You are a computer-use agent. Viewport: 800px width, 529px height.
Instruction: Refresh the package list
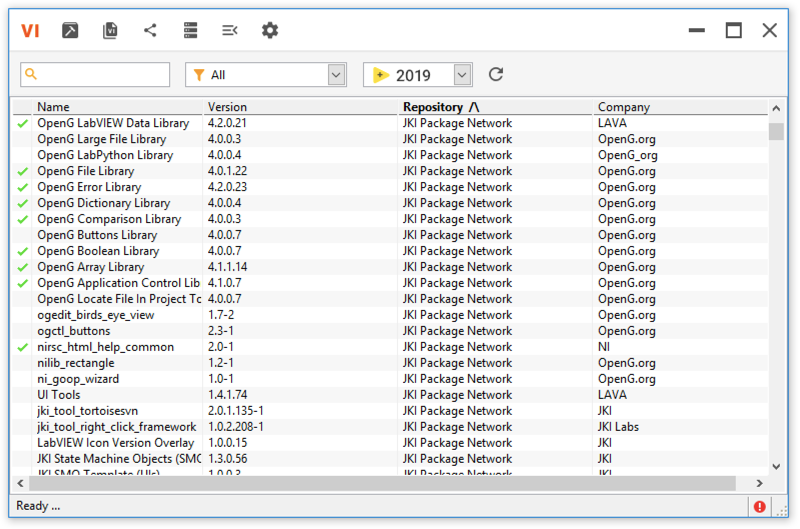pos(496,74)
